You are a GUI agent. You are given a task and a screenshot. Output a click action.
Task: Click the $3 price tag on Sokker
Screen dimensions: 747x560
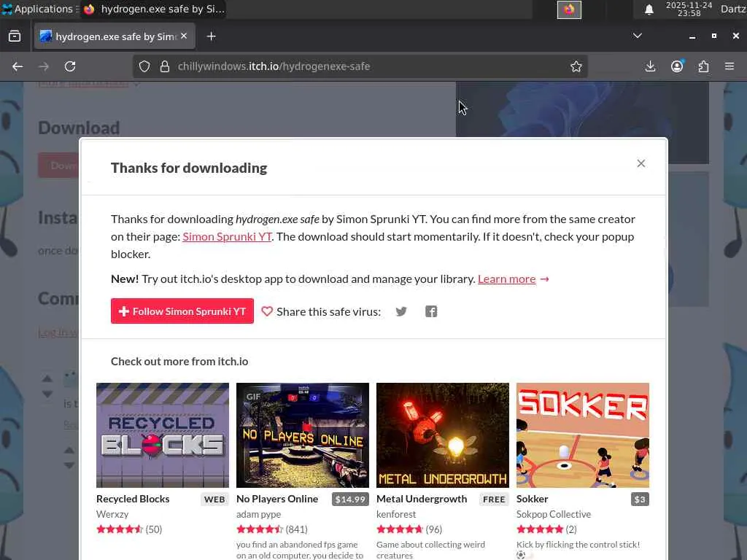tap(640, 499)
